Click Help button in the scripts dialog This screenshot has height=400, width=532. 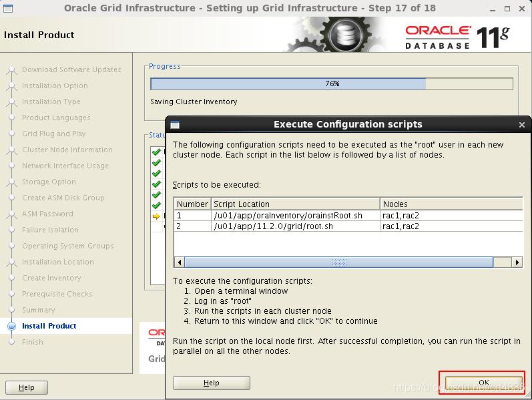tap(212, 383)
